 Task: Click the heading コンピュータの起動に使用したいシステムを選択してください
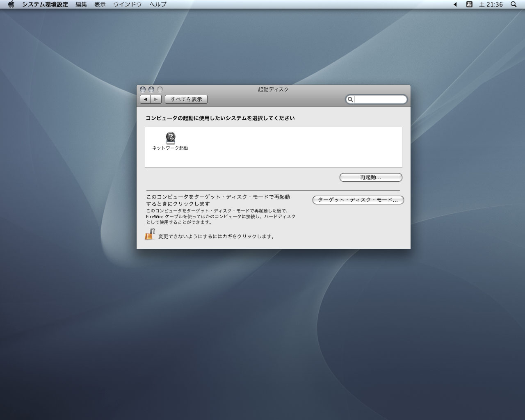click(x=220, y=118)
